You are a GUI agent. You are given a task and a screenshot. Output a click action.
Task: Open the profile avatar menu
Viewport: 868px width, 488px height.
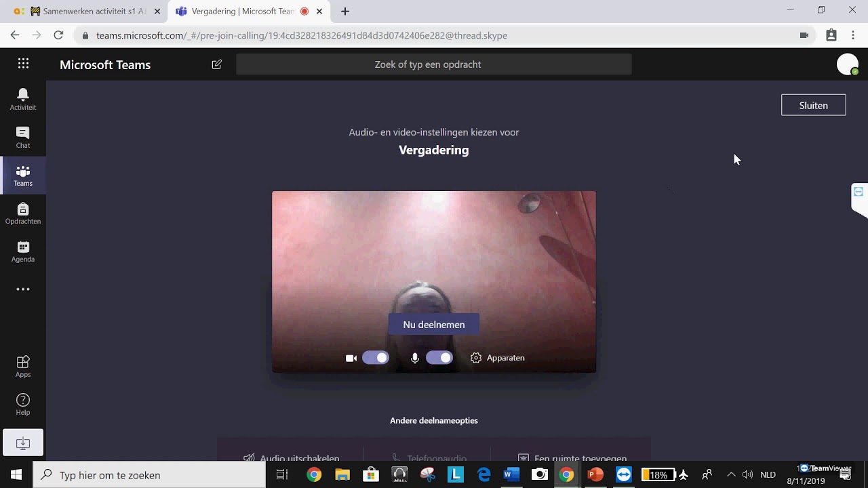click(x=848, y=64)
